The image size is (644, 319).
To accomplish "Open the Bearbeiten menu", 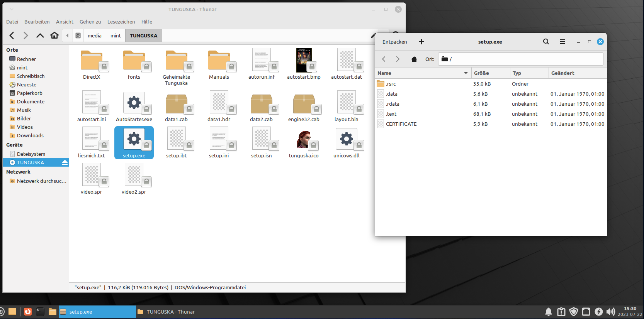I will pos(37,22).
